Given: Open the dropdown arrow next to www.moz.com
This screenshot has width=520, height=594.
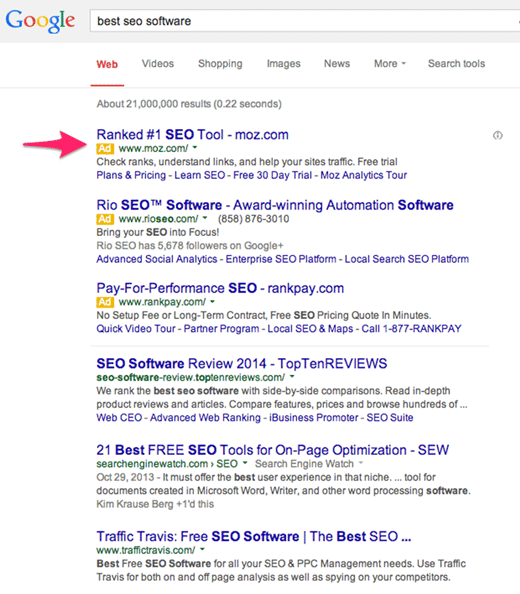Looking at the screenshot, I should pos(195,147).
